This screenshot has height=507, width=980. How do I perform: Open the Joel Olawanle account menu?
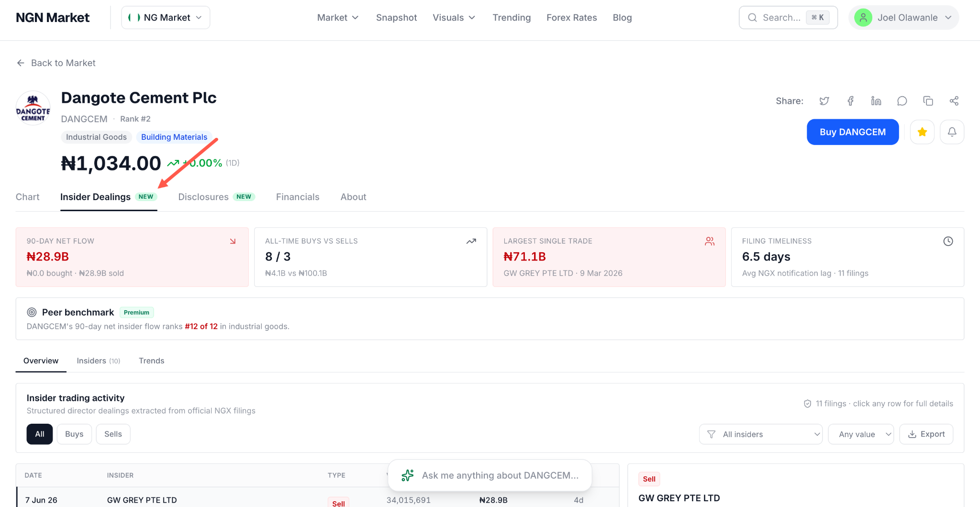coord(903,18)
